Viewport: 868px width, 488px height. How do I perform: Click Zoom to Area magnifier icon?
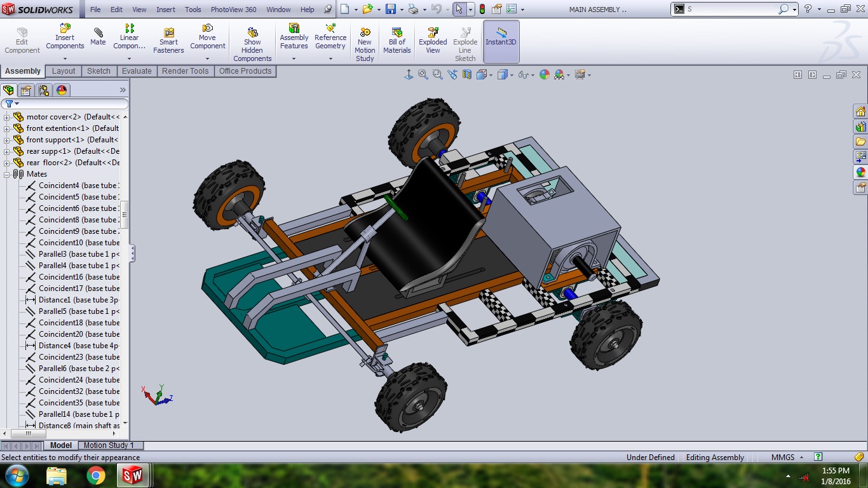tap(438, 74)
